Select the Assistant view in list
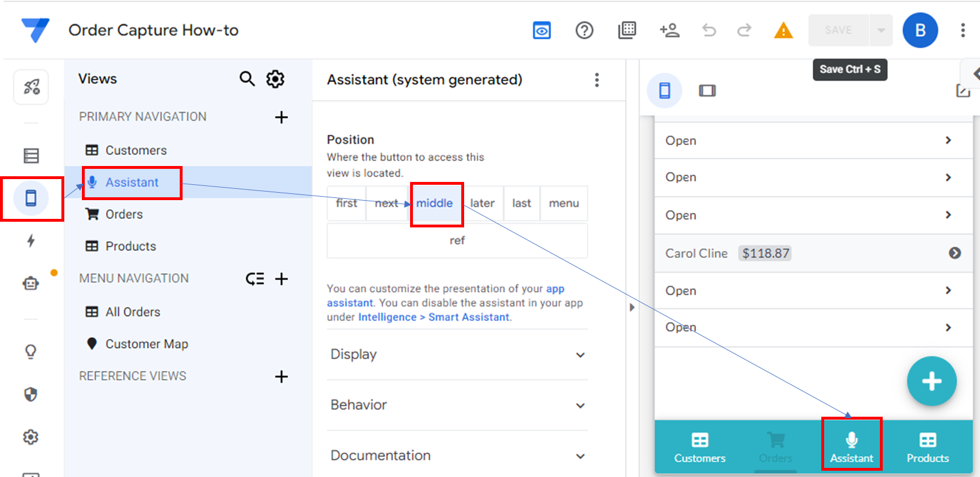 click(188, 182)
